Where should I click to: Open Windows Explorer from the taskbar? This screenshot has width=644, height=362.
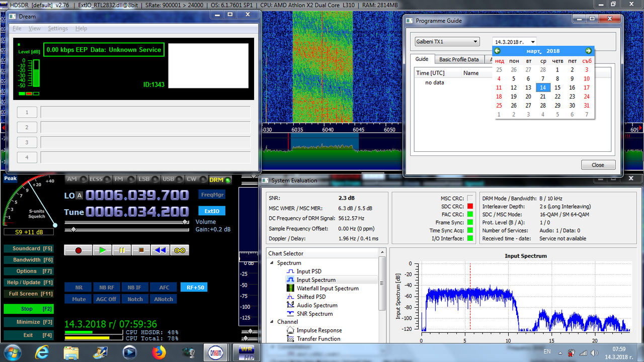tap(71, 352)
